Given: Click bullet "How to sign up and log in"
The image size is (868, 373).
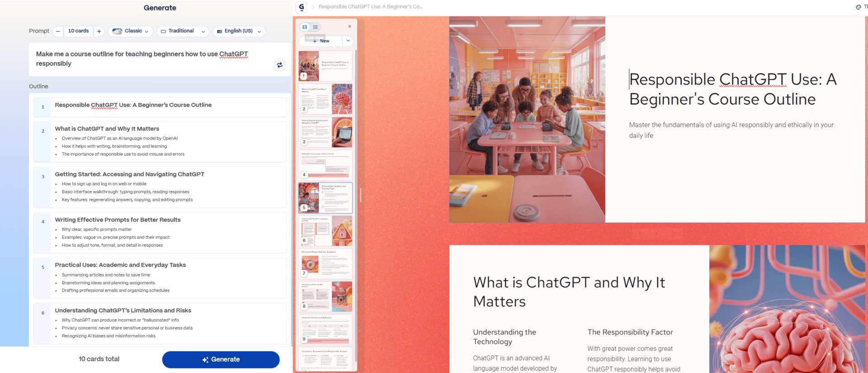Looking at the screenshot, I should (104, 184).
